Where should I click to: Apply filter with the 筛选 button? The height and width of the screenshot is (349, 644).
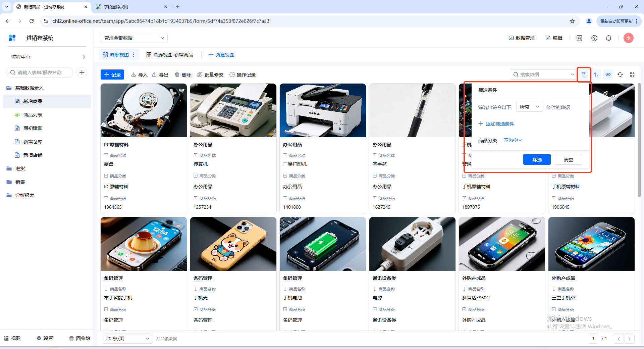pos(537,160)
